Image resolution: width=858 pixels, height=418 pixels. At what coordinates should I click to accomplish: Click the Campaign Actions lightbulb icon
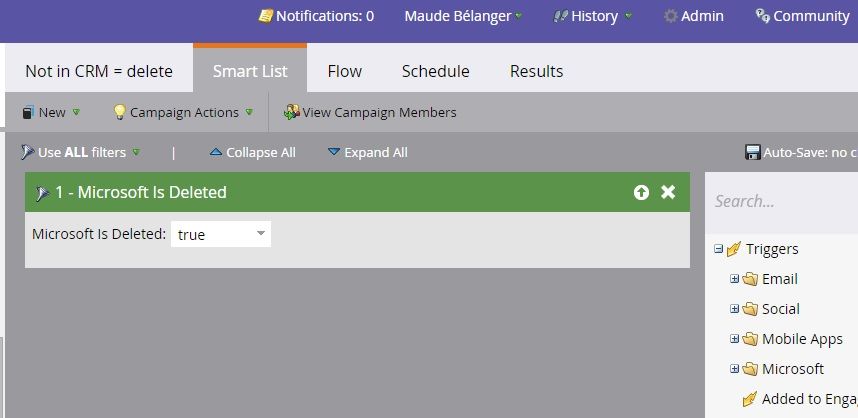point(119,112)
